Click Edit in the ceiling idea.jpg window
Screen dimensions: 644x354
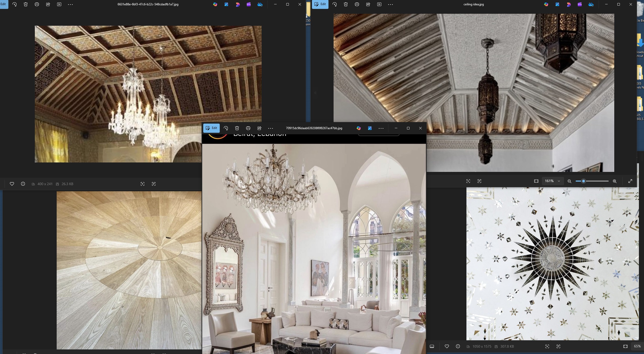click(320, 4)
